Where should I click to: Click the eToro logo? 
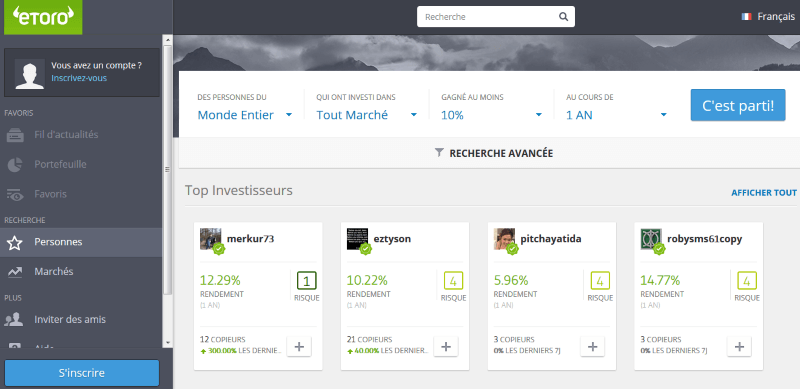pos(43,17)
